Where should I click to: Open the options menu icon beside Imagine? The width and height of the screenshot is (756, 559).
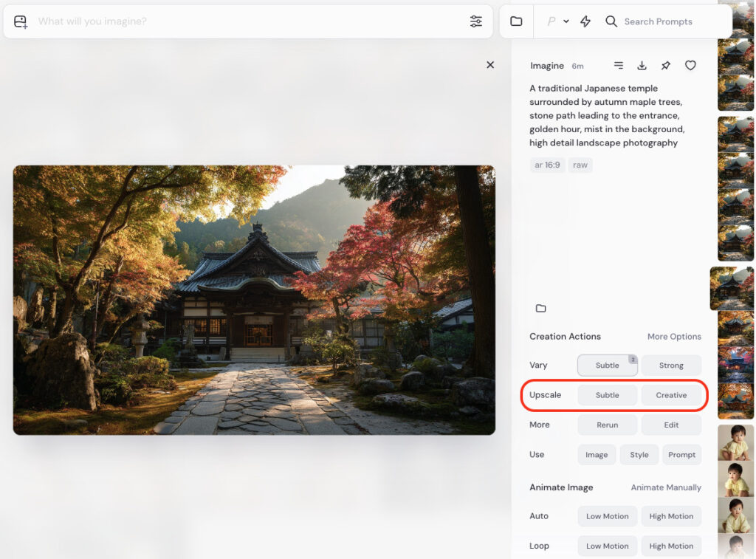[x=619, y=66]
